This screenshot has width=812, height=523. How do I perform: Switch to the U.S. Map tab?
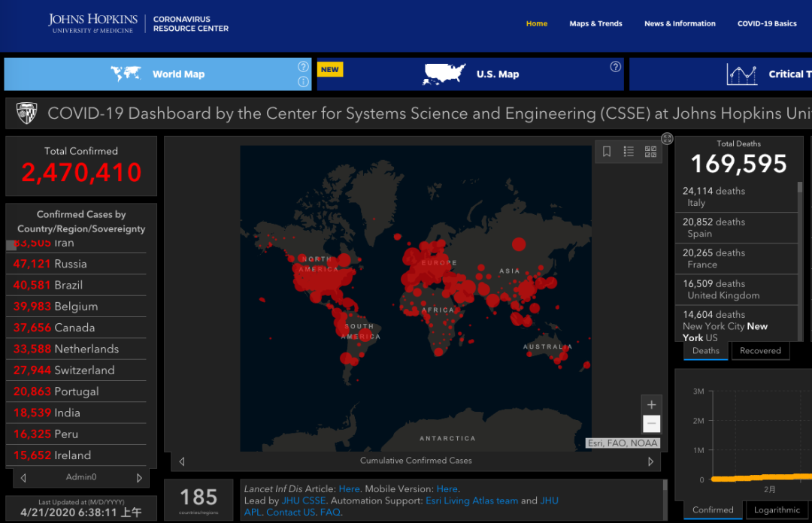click(x=470, y=74)
